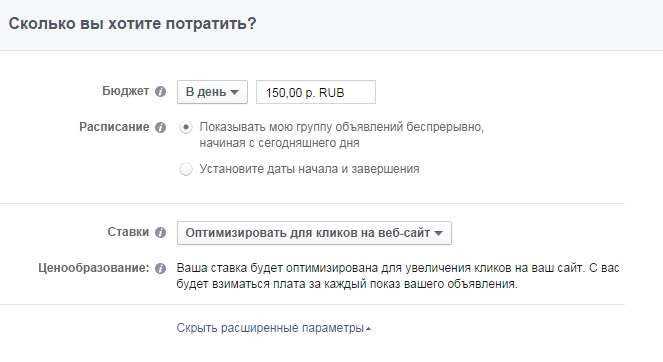The width and height of the screenshot is (663, 362).
Task: Select the Установите даты начала и завершения radio
Action: [x=186, y=169]
